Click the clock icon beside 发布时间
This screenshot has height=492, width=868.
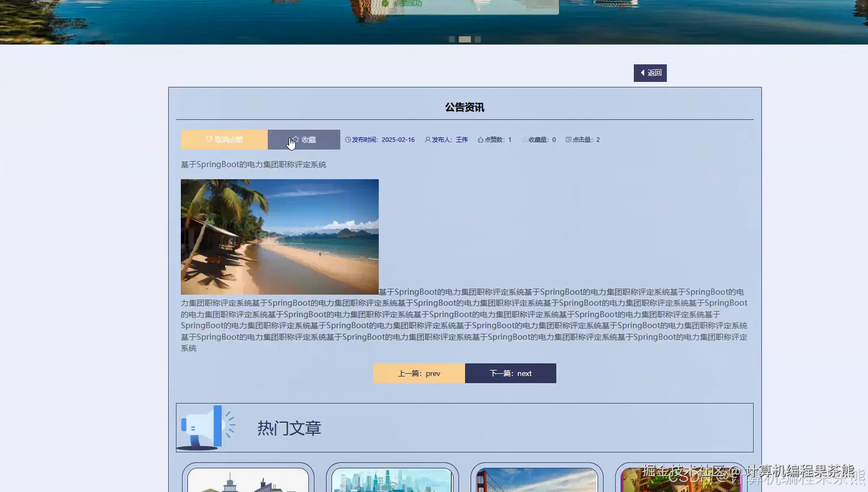tap(348, 140)
